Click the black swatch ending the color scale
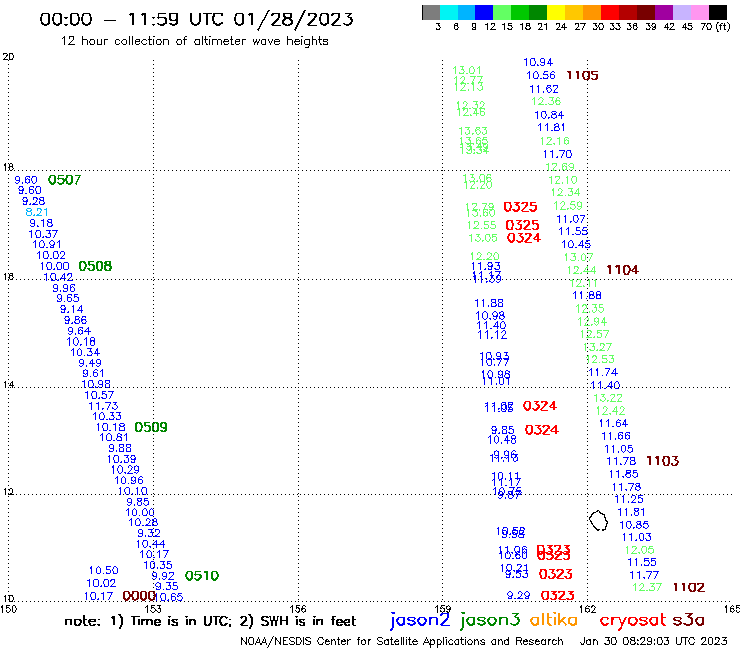 [718, 12]
